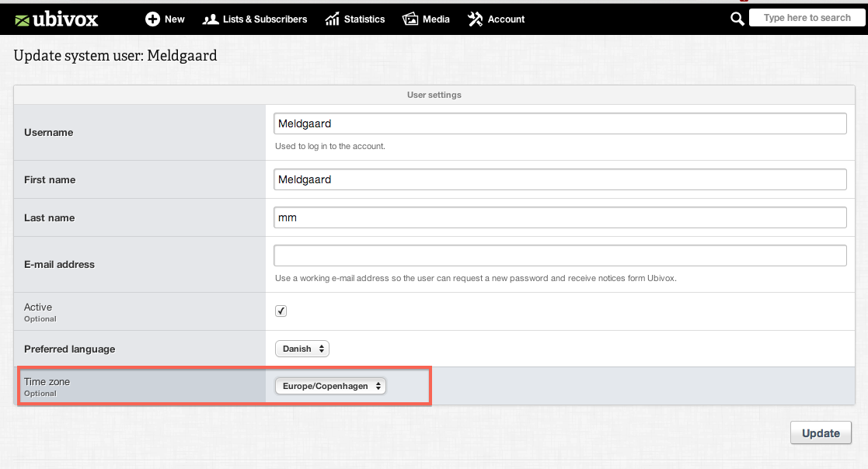
Task: Click the Last name label
Action: 49,218
